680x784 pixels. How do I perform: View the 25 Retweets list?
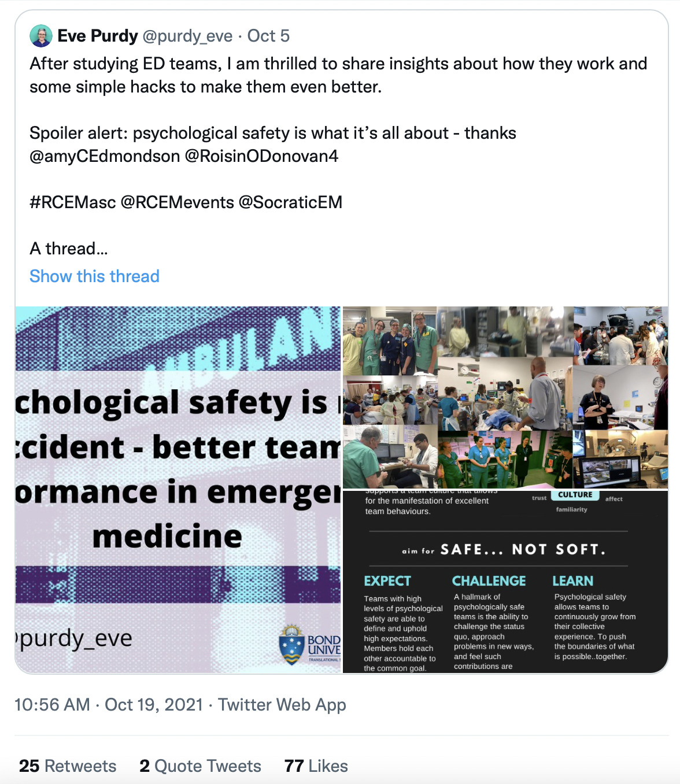click(x=68, y=766)
